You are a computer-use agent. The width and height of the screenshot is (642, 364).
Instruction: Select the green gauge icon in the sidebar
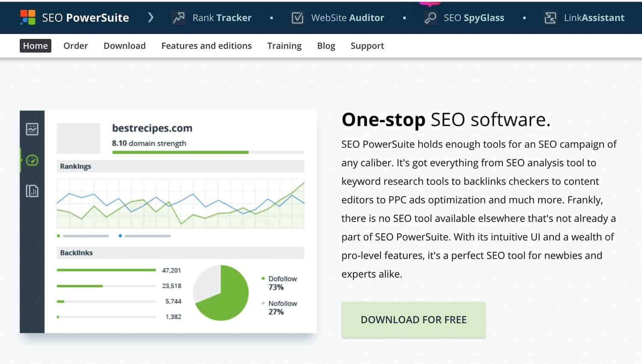pyautogui.click(x=32, y=160)
